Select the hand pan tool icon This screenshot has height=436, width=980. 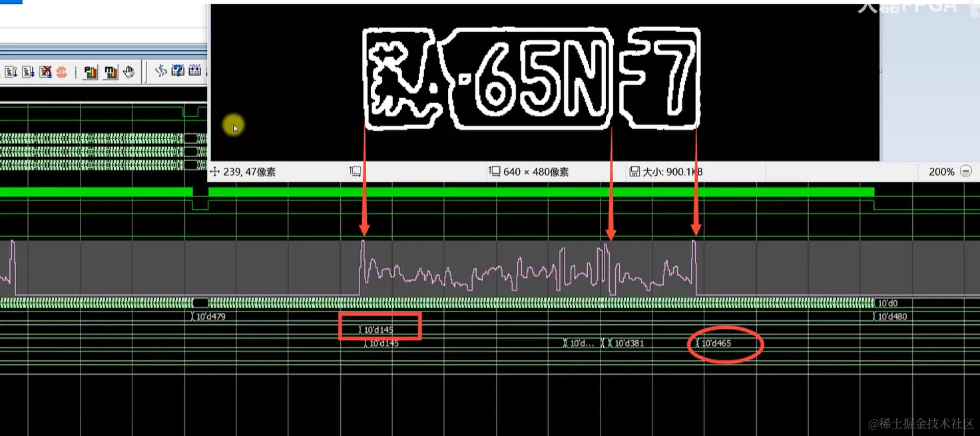129,72
